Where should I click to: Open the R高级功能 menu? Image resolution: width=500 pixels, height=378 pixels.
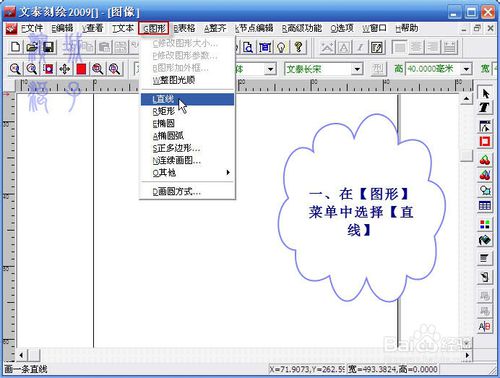(302, 29)
